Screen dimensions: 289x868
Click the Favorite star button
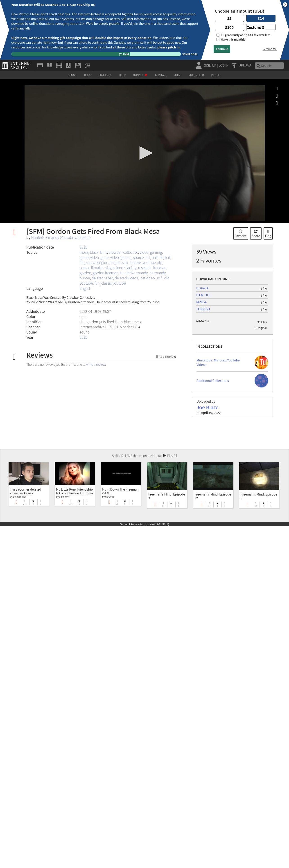[x=241, y=233]
